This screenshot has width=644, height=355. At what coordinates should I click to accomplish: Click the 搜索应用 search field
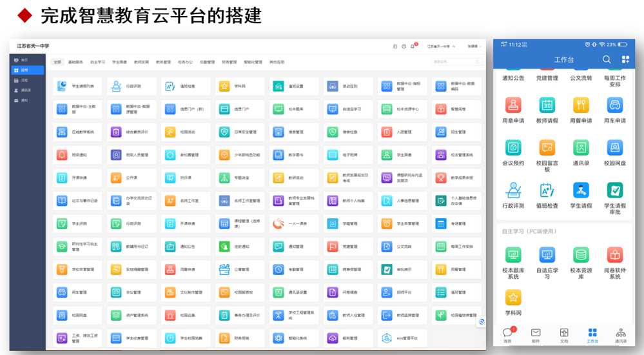[x=456, y=62]
